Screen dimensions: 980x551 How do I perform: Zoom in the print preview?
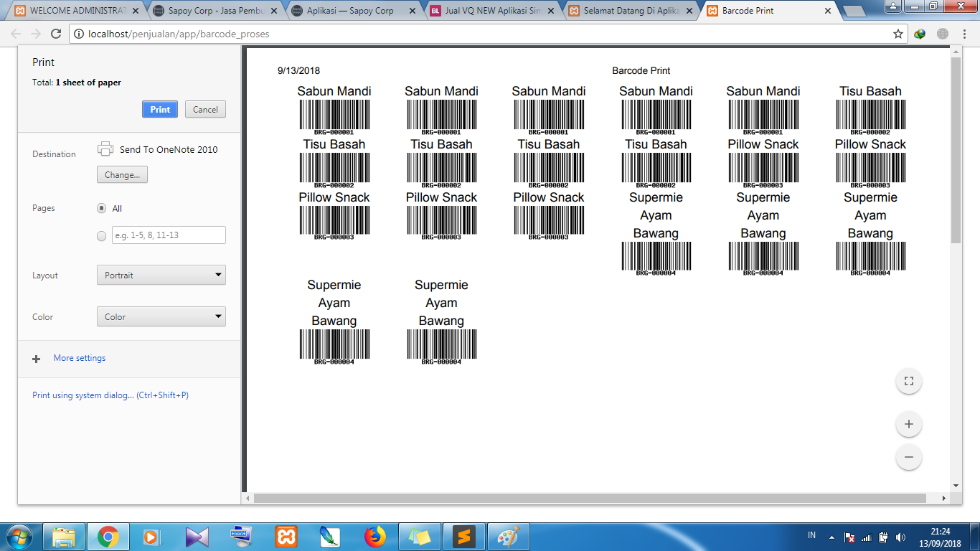(909, 424)
